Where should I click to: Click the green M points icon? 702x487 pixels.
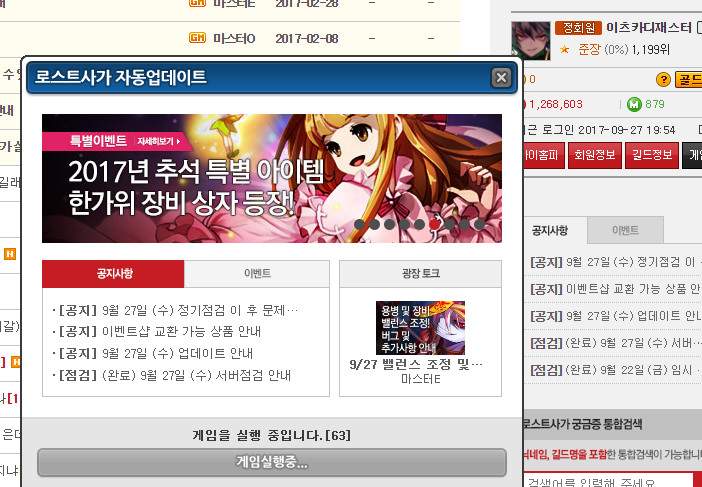tap(633, 104)
